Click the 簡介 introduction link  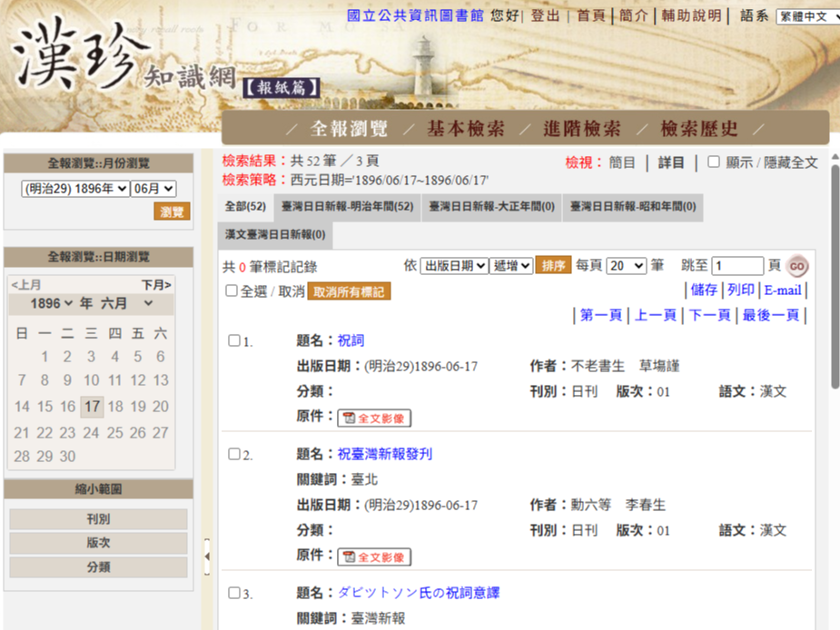point(634,15)
